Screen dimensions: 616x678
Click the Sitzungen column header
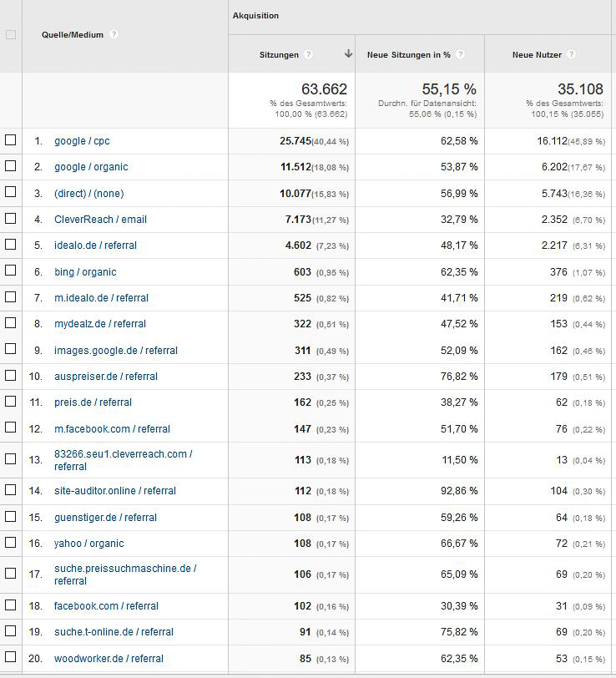click(279, 55)
